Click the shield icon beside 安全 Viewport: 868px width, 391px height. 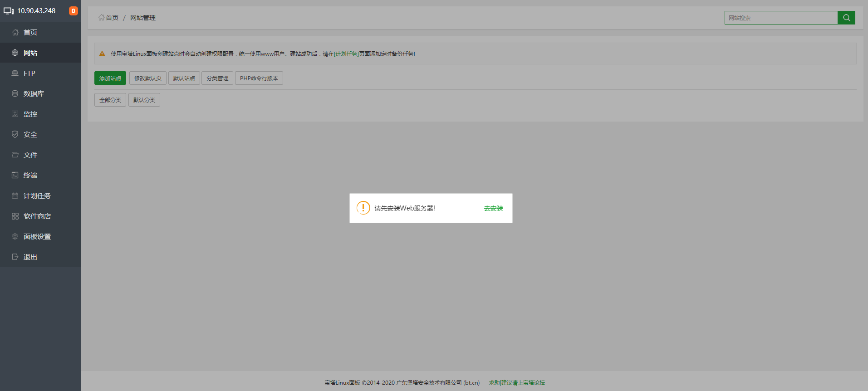point(15,134)
